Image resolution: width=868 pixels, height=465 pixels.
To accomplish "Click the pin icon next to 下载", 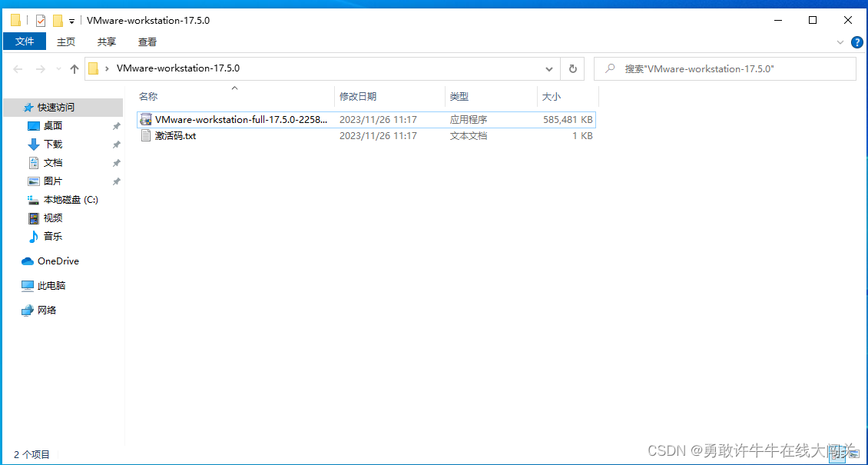I will pyautogui.click(x=116, y=144).
